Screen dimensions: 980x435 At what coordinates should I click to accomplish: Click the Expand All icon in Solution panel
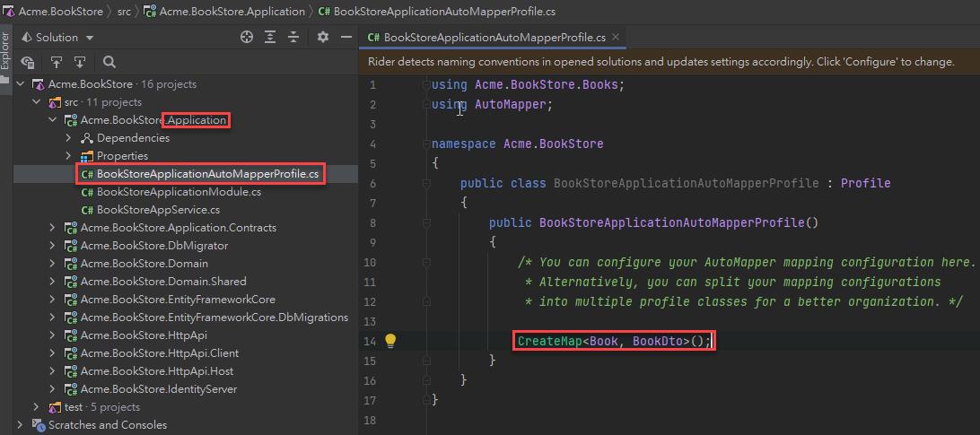click(x=270, y=38)
